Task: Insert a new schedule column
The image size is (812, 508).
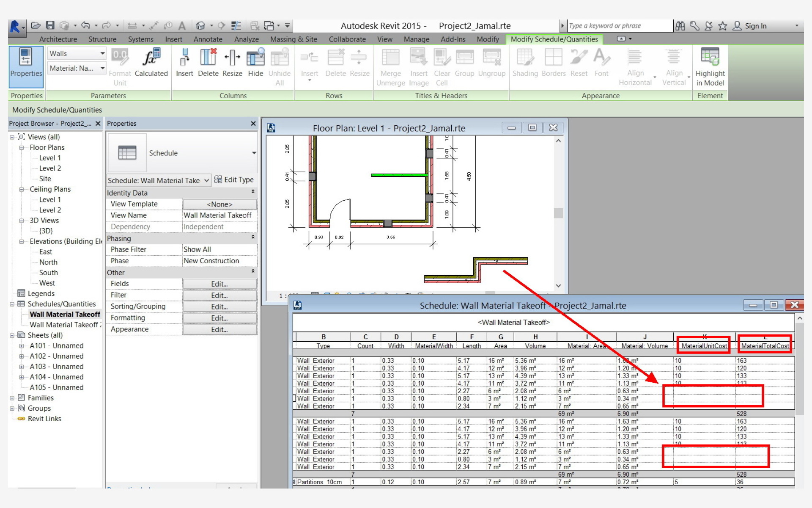Action: (184, 63)
